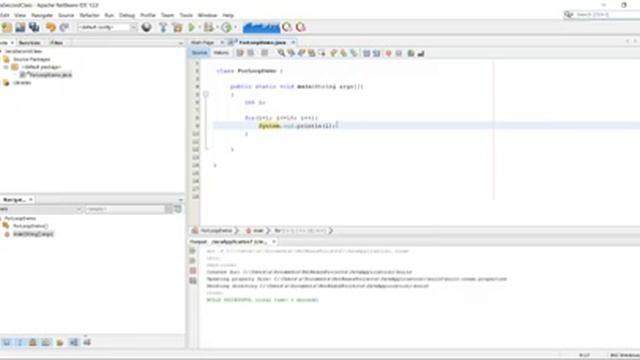The image size is (640, 360).
Task: Click the green Run Project arrow
Action: tap(191, 27)
